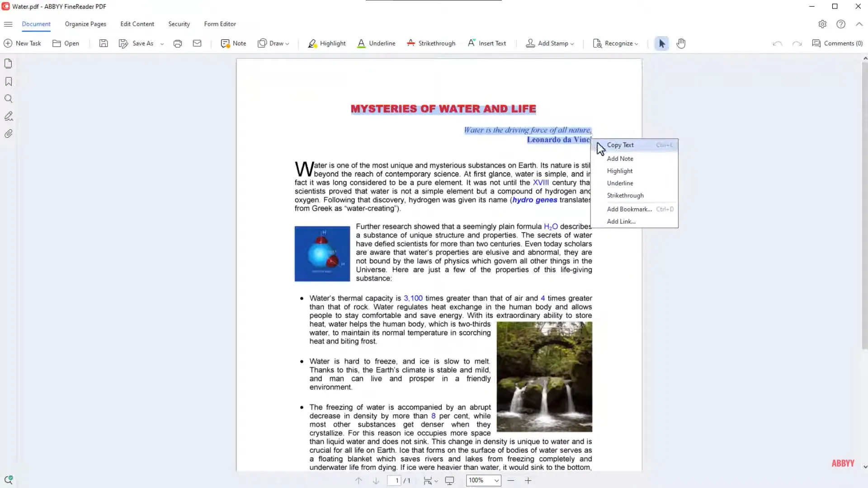
Task: Switch to the Edit Content tab
Action: tap(137, 24)
